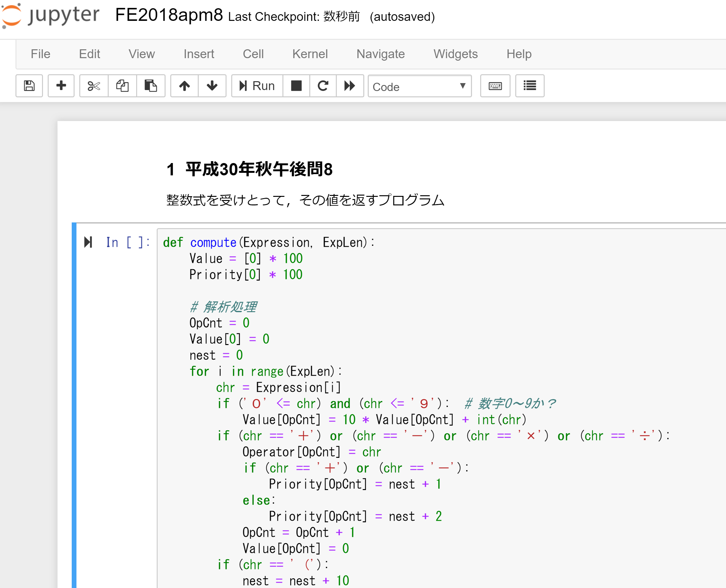
Task: Run this cell via the gutter play icon
Action: [x=88, y=242]
